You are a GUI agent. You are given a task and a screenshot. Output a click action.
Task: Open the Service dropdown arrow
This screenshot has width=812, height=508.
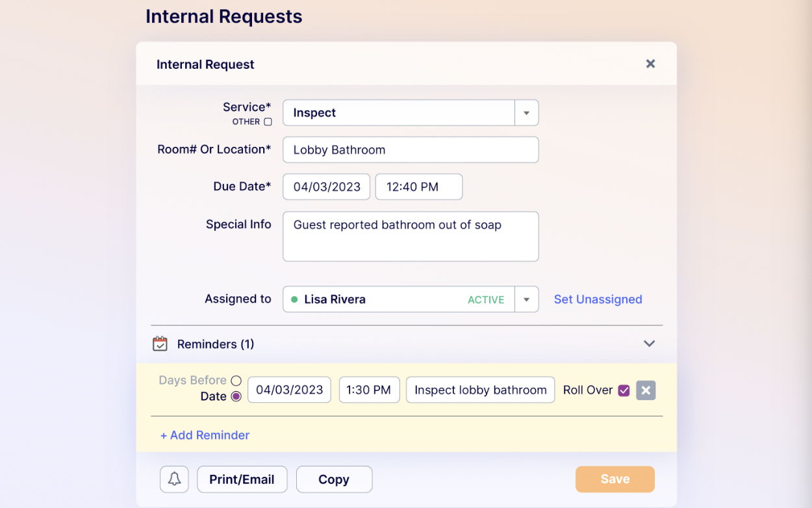pos(526,113)
